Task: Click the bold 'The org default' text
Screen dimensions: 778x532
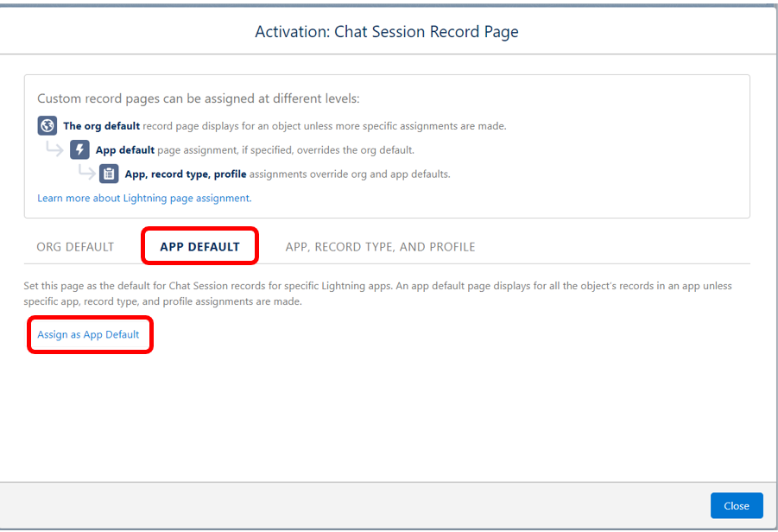Action: [101, 126]
